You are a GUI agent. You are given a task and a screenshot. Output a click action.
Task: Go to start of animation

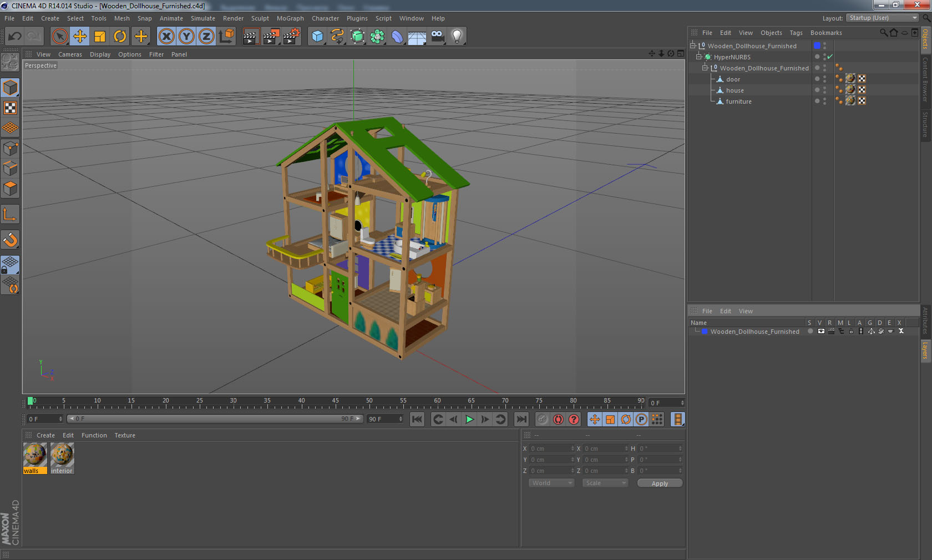click(417, 419)
